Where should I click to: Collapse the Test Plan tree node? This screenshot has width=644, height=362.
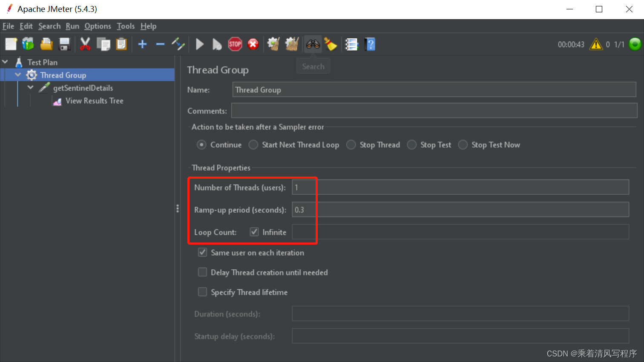[x=5, y=62]
